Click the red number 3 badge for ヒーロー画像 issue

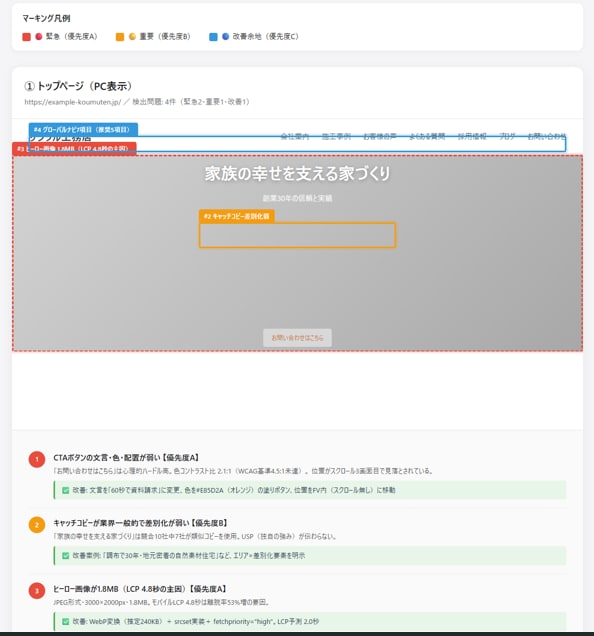coord(37,591)
